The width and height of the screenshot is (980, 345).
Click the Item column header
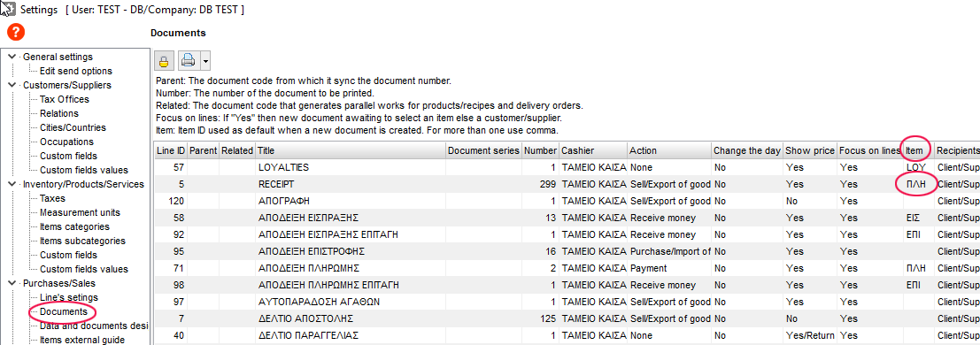pyautogui.click(x=917, y=150)
